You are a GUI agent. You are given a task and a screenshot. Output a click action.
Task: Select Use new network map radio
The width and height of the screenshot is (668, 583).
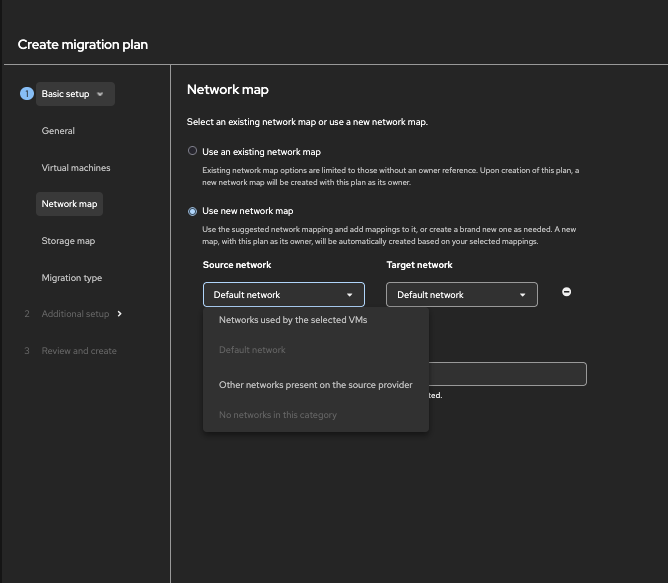tap(193, 211)
